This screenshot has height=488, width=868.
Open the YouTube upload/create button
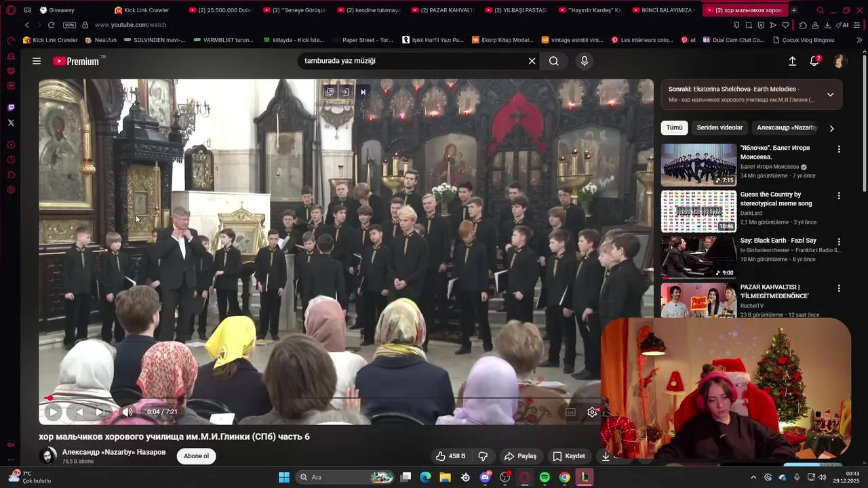click(792, 61)
